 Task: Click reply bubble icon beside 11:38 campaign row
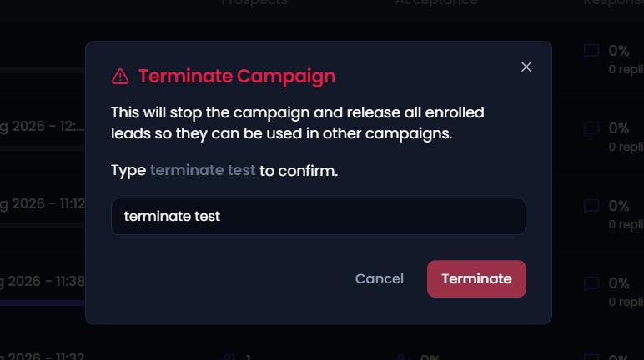point(591,283)
